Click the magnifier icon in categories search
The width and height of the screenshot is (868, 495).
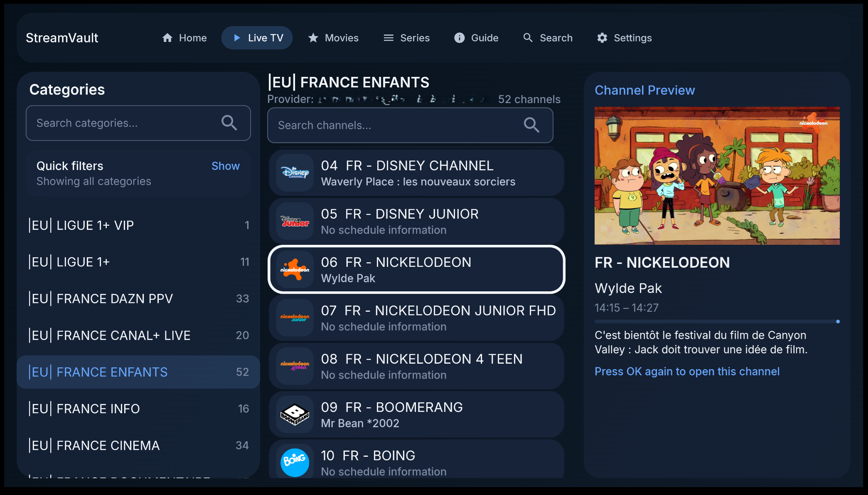pyautogui.click(x=229, y=123)
